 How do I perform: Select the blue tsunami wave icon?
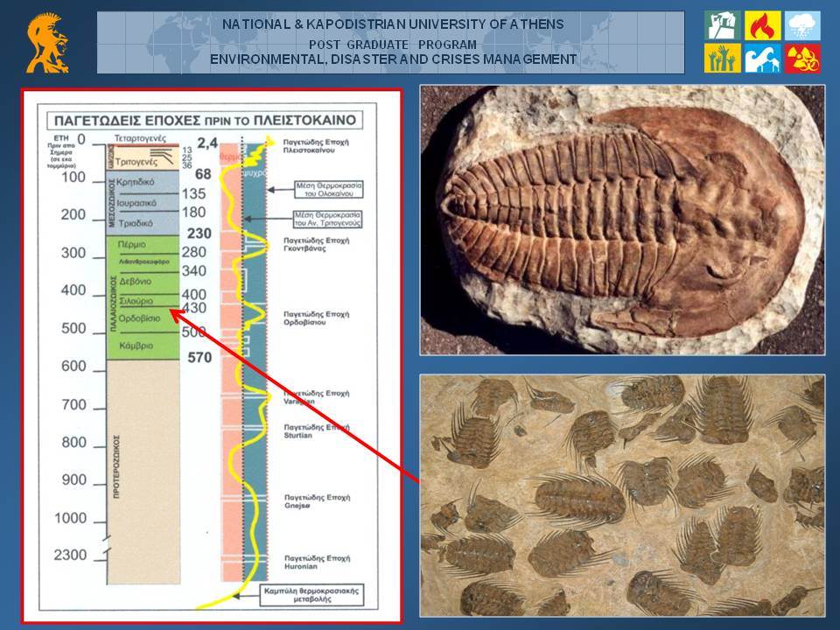coord(763,59)
